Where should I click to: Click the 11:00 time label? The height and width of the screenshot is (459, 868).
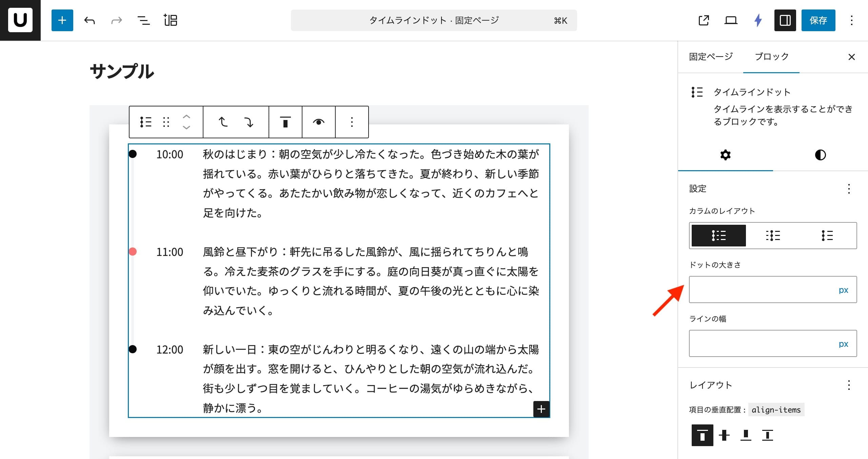170,252
